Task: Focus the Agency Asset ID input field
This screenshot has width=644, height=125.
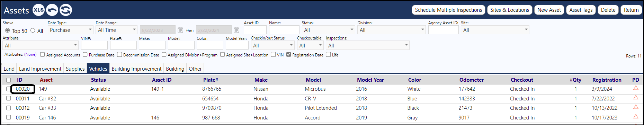Action: pos(443,30)
